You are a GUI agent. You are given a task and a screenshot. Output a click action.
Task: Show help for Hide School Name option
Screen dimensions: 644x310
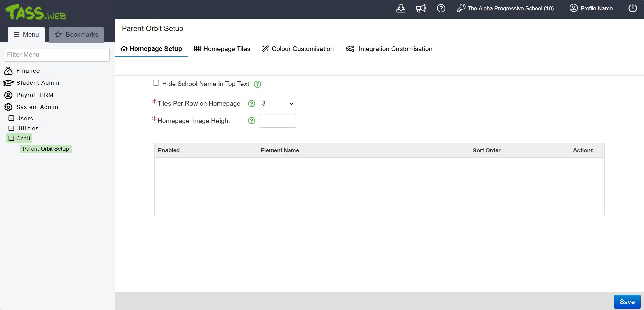(257, 84)
